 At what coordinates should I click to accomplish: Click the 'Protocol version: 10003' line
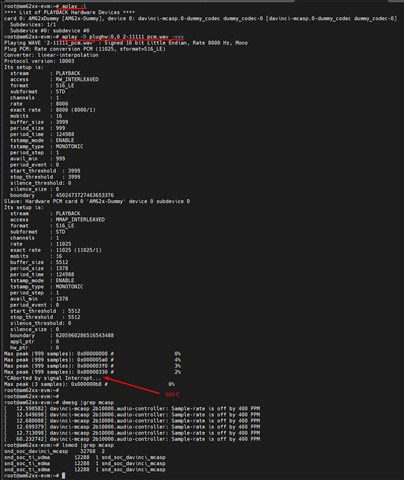click(x=39, y=61)
